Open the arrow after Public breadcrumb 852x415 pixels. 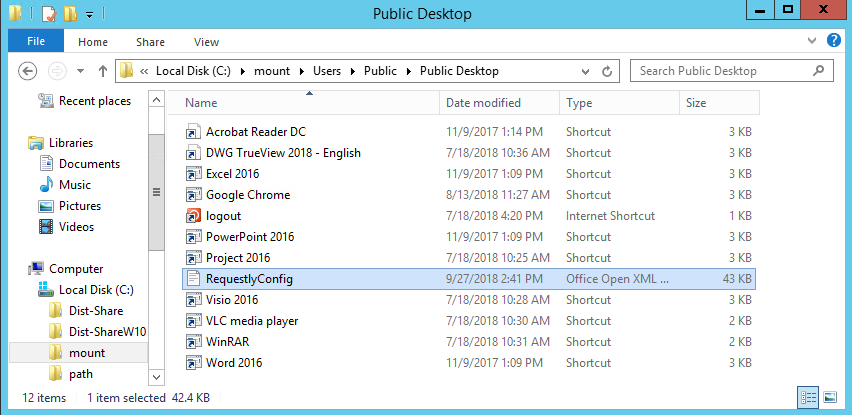tap(408, 71)
